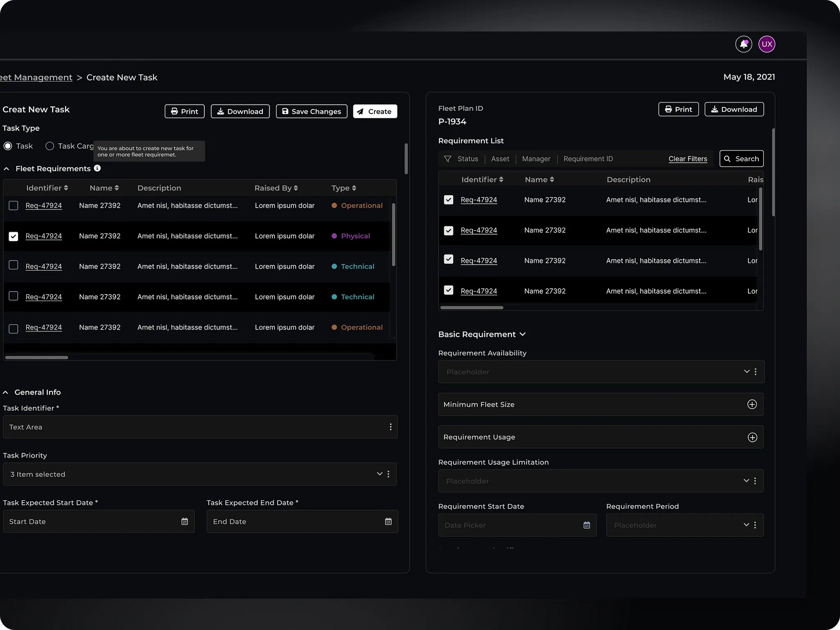Screen dimensions: 840x630
Task: Click info icon beside Fleet Requirements
Action: (97, 168)
